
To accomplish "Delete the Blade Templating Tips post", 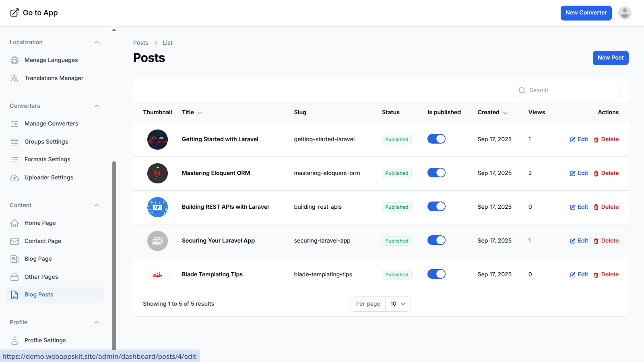I will click(606, 275).
